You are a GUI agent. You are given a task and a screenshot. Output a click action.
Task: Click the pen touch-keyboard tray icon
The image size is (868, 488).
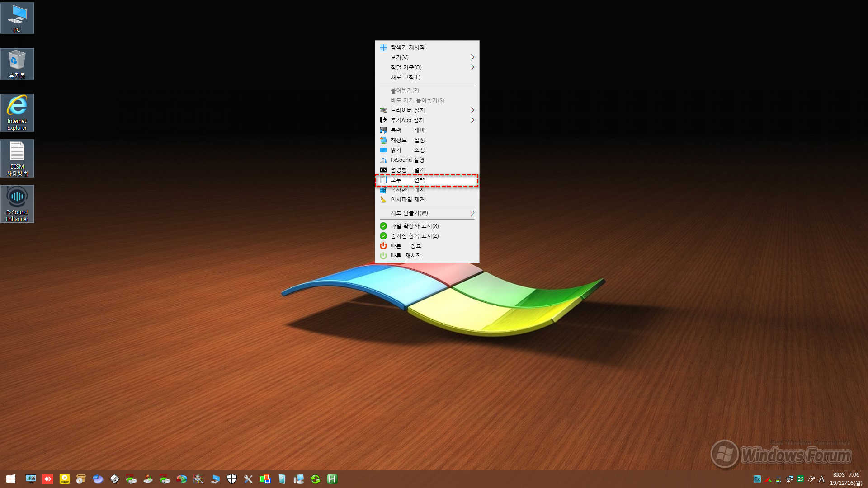point(811,479)
